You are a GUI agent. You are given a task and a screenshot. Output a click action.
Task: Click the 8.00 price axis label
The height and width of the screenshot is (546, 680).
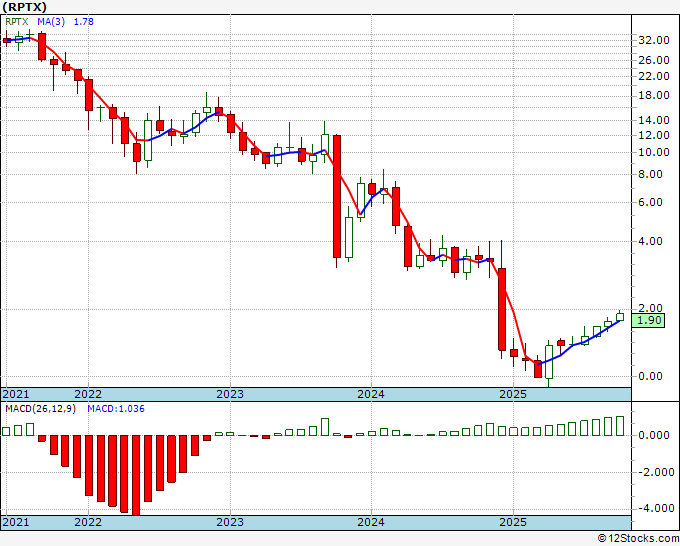click(x=651, y=174)
